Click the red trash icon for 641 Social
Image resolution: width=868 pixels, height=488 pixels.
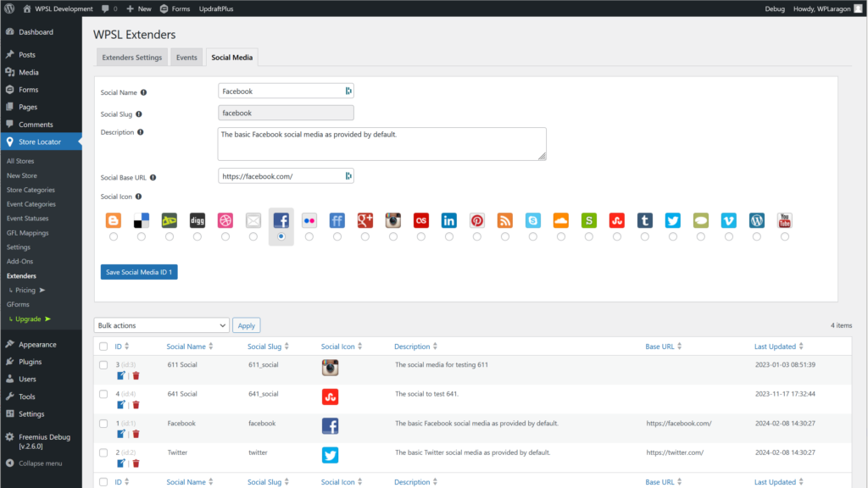[x=136, y=405]
